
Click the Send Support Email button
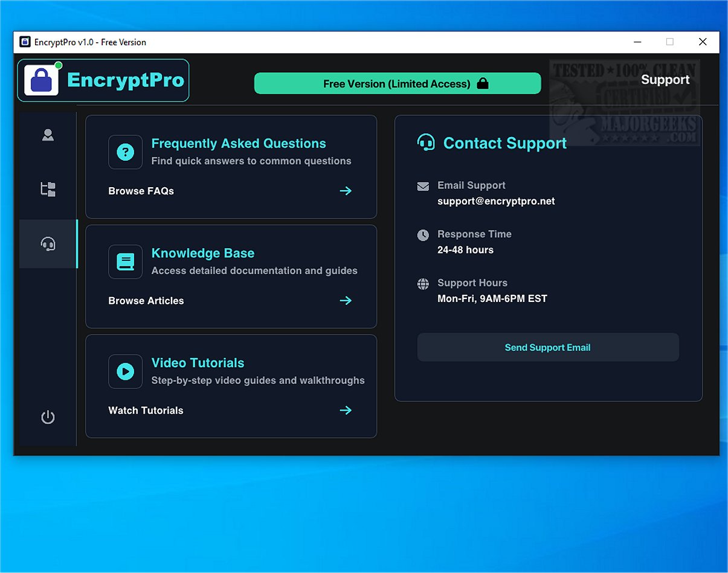tap(548, 347)
